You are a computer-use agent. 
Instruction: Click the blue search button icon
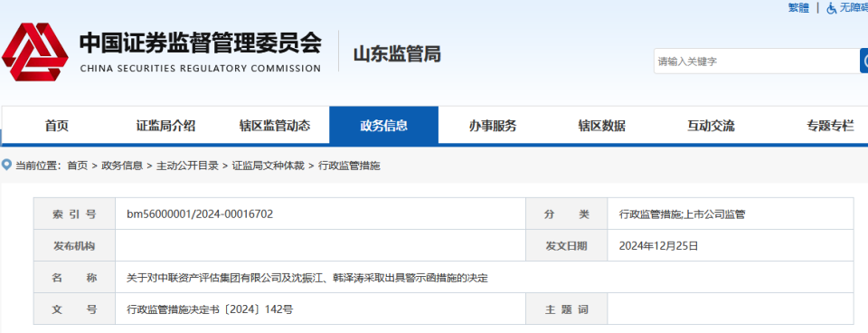pos(864,61)
